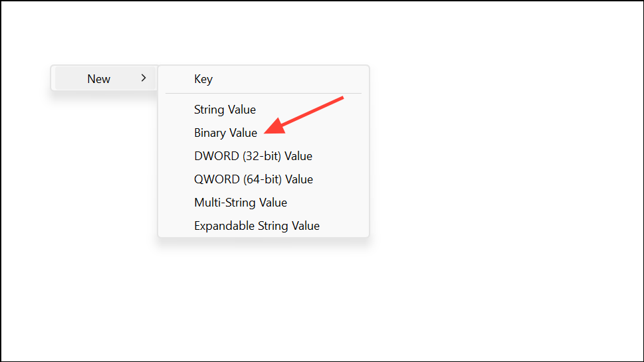Create an Expandable String Value
Screen dimensions: 644x362
tap(257, 226)
